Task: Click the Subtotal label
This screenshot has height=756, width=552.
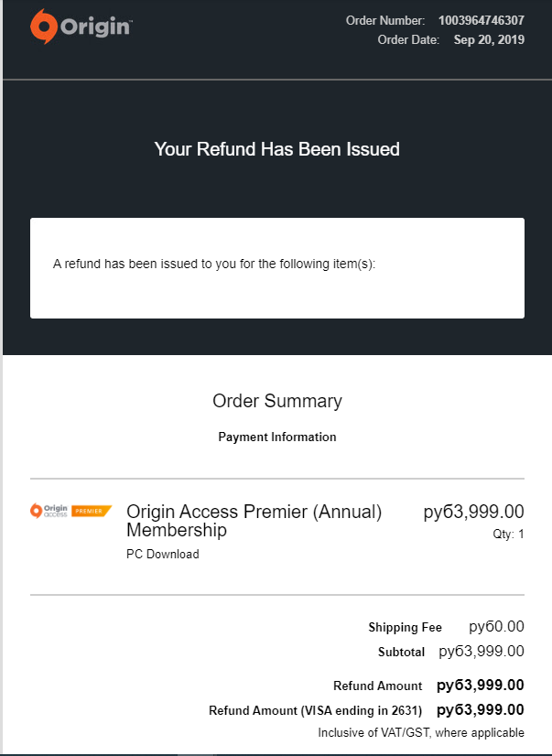Action: (401, 652)
